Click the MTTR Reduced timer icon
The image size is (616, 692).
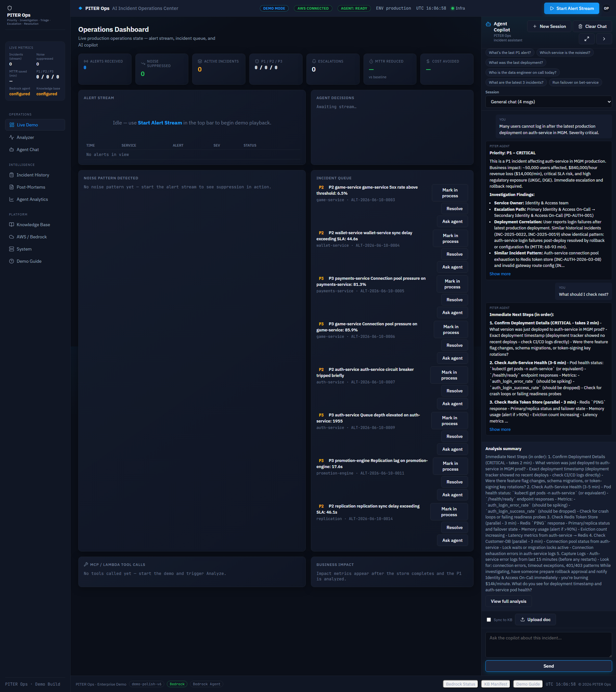click(x=371, y=61)
